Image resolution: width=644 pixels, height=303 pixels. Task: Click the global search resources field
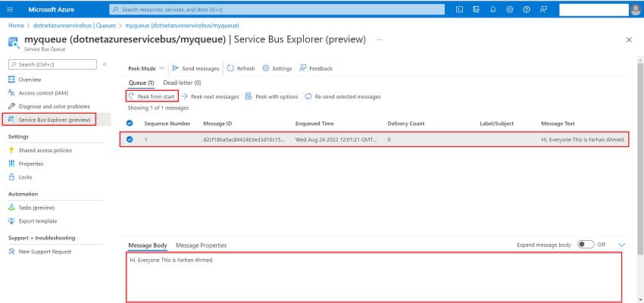pos(277,9)
